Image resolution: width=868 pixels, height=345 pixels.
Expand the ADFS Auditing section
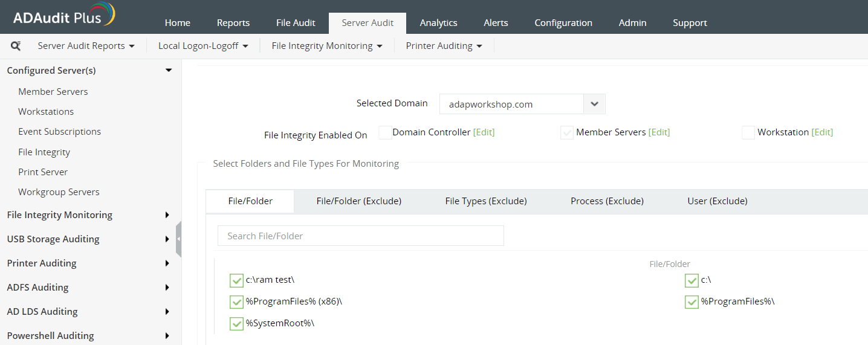167,288
